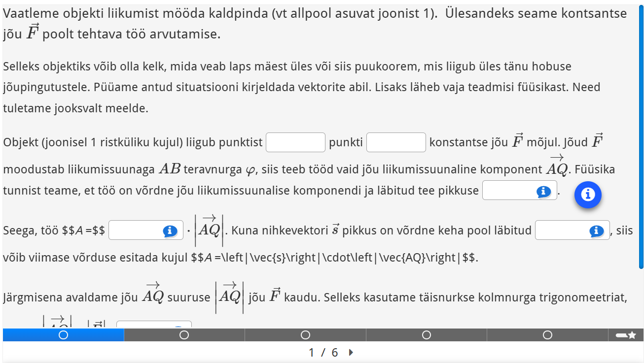This screenshot has width=644, height=363.
Task: Click the large floating blue info button
Action: [588, 195]
